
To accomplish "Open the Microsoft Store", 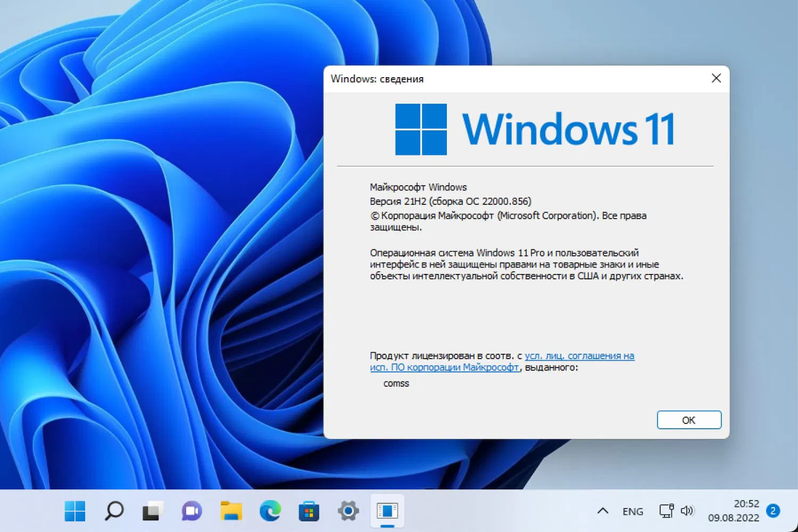I will (309, 511).
